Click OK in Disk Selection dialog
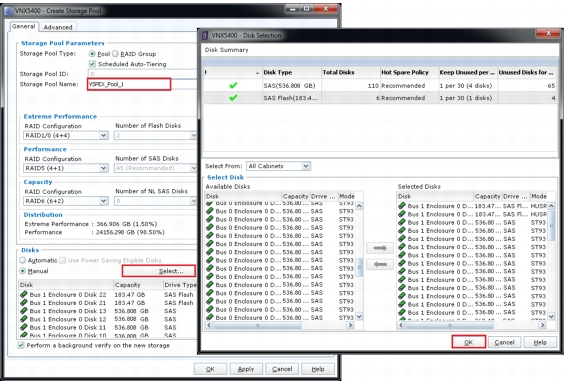 (x=468, y=342)
